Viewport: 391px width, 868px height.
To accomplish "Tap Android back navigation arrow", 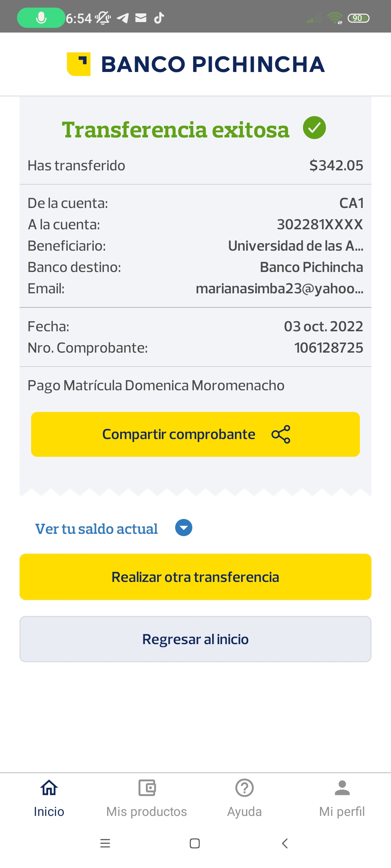I will [285, 843].
